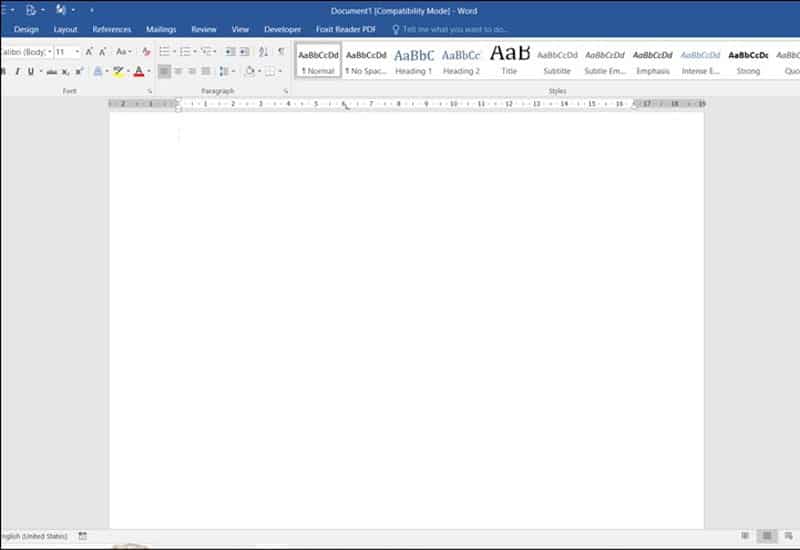Viewport: 800px width, 550px height.
Task: Open the Layout tab
Action: pyautogui.click(x=65, y=30)
